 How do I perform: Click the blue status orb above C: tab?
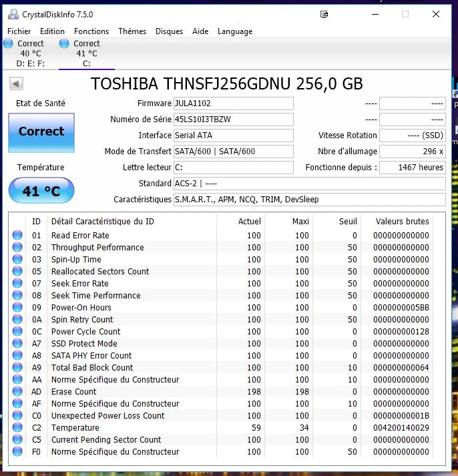[x=64, y=43]
